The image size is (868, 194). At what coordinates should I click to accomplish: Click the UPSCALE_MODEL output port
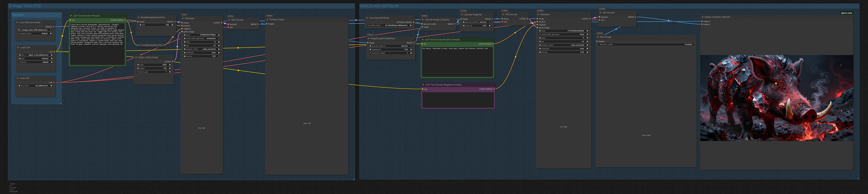pyautogui.click(x=413, y=22)
